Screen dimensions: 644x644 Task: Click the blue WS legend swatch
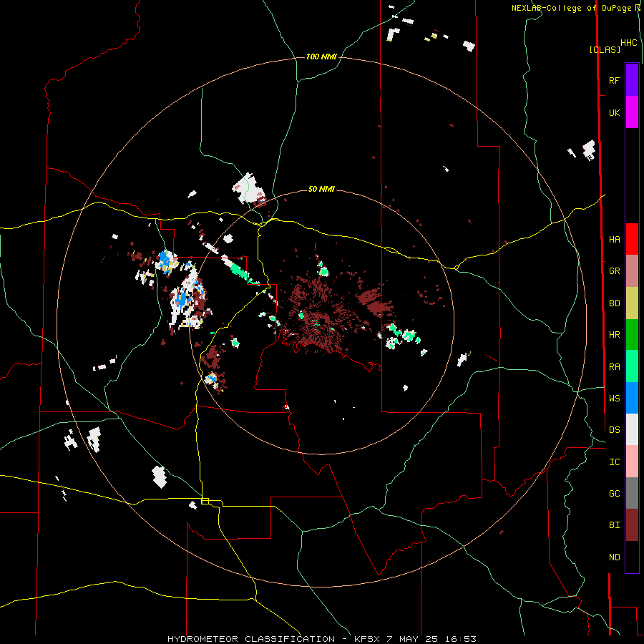[x=632, y=398]
